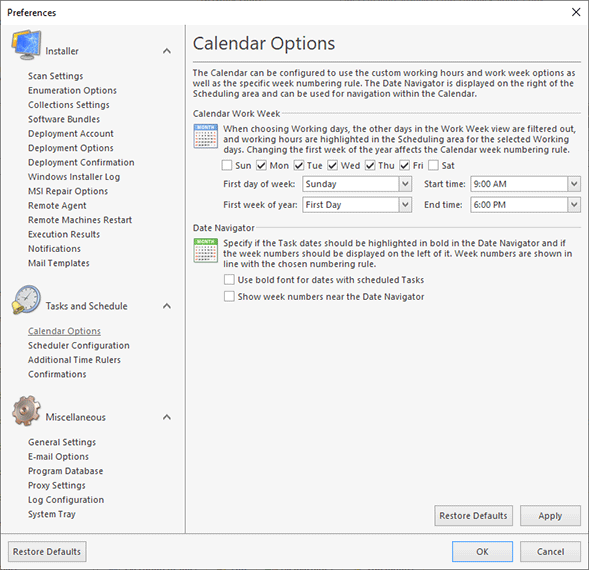The width and height of the screenshot is (589, 570).
Task: Open Enumeration Options page
Action: (72, 91)
